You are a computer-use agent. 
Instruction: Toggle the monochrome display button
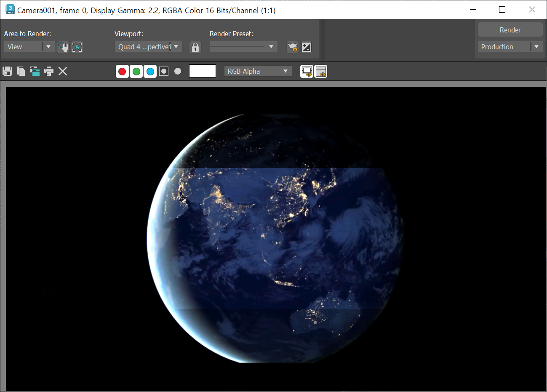(178, 71)
